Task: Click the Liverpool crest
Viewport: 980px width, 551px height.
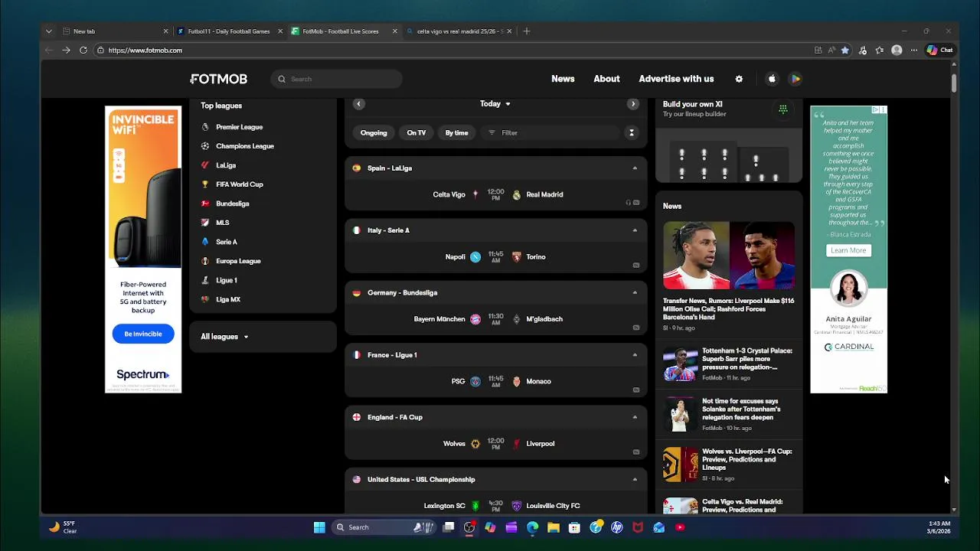Action: point(517,444)
